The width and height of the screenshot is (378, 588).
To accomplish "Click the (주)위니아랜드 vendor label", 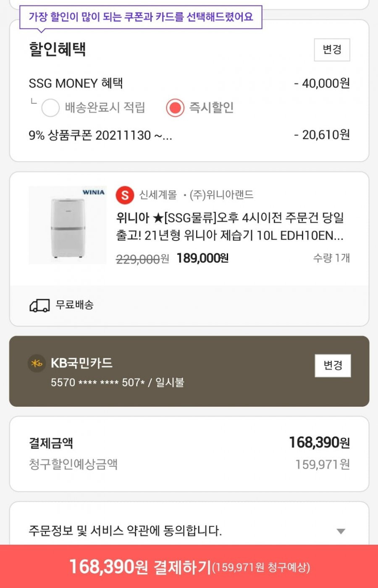I will coord(222,195).
